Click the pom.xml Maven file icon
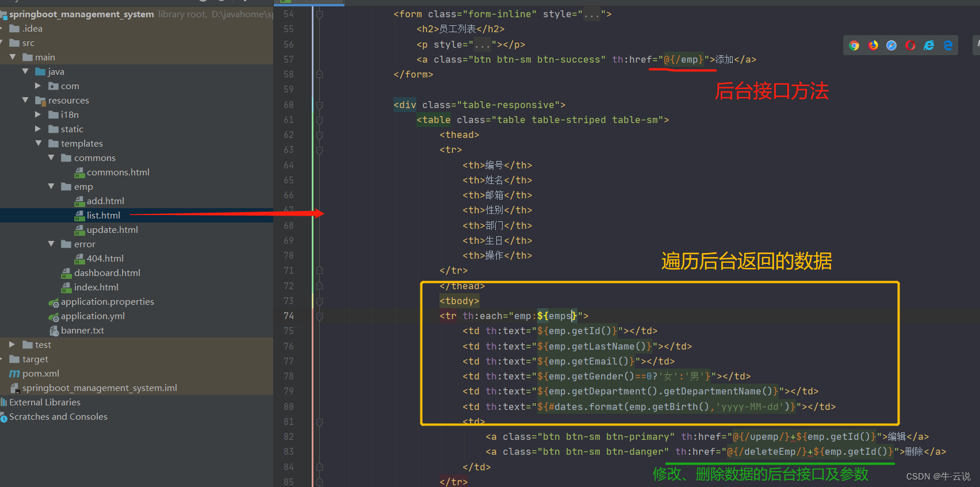The width and height of the screenshot is (980, 487). pyautogui.click(x=14, y=374)
